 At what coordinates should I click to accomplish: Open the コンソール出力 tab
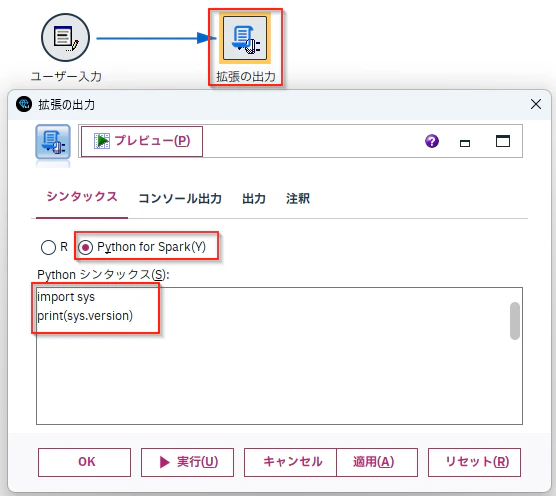(180, 199)
